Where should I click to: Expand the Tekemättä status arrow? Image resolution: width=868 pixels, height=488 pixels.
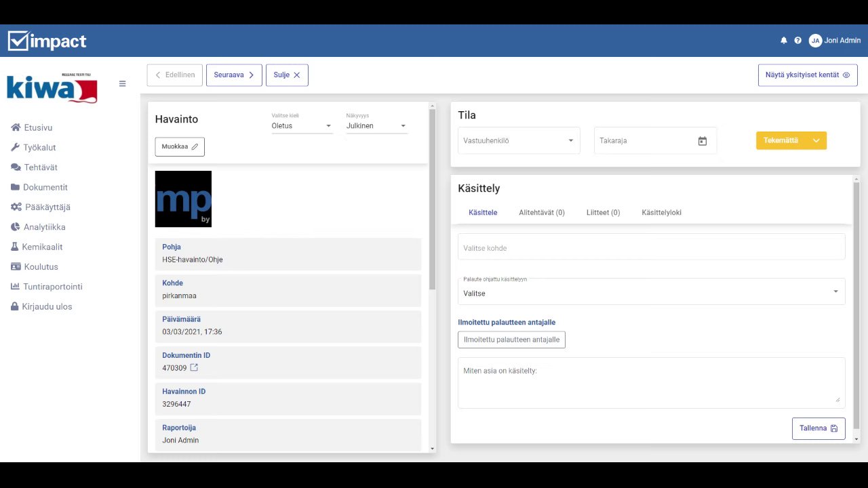[x=816, y=140]
